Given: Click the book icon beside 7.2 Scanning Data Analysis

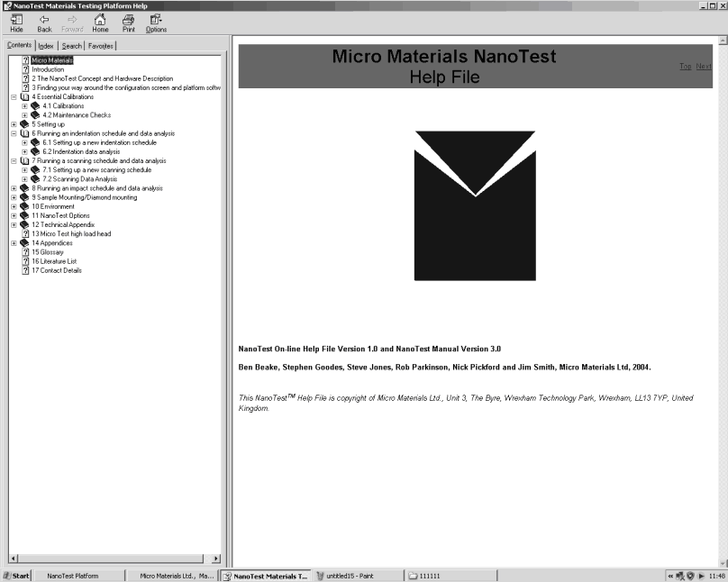Looking at the screenshot, I should pos(35,179).
